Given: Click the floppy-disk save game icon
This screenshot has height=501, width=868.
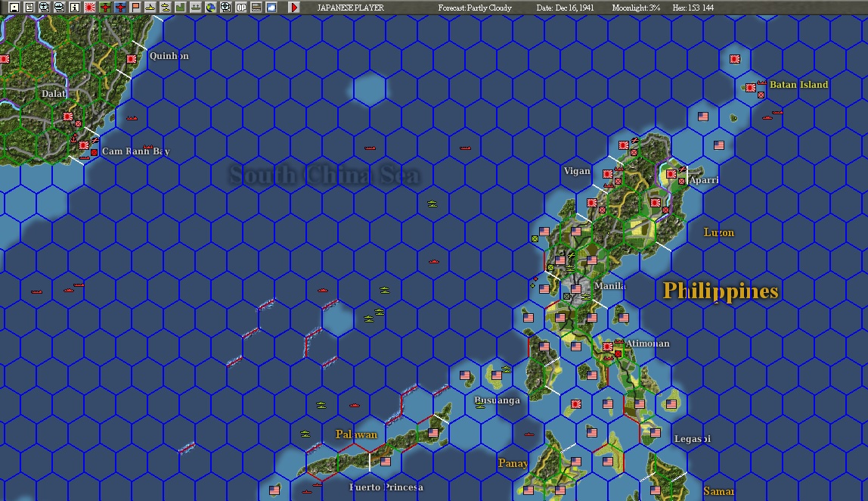Looking at the screenshot, I should coord(14,8).
